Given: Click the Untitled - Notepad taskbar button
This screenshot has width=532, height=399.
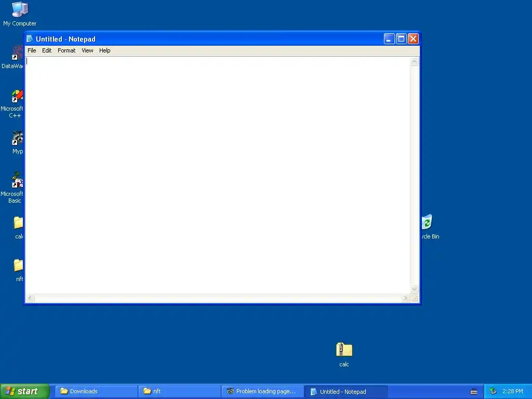Looking at the screenshot, I should coord(345,392).
